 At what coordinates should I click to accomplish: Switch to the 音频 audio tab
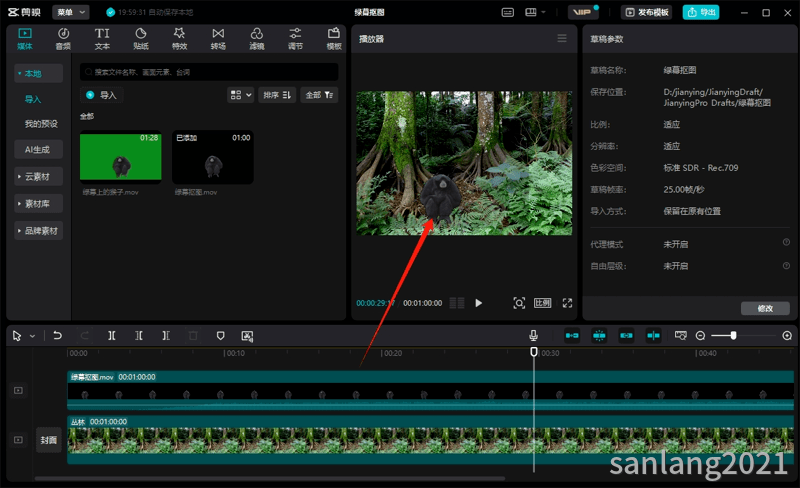pos(63,39)
